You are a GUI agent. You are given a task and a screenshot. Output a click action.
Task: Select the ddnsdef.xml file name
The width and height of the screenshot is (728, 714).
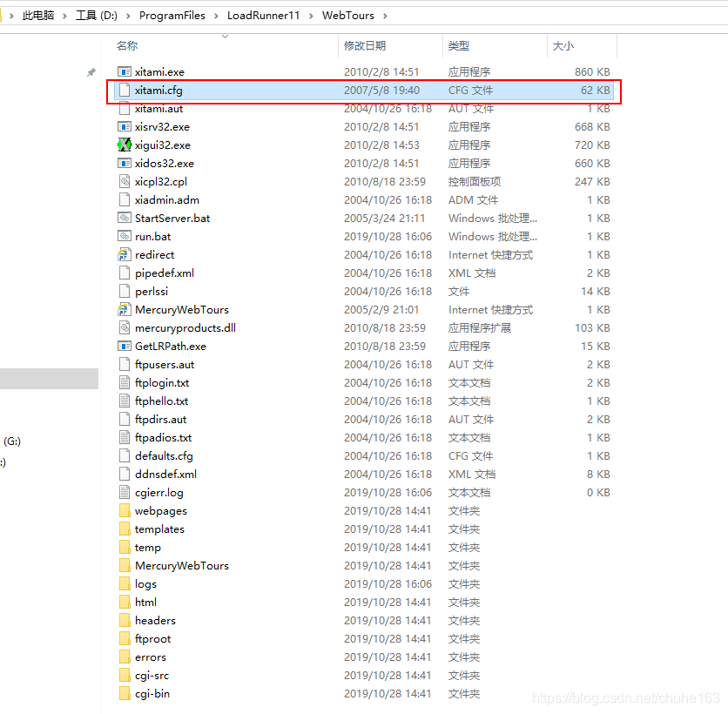165,474
